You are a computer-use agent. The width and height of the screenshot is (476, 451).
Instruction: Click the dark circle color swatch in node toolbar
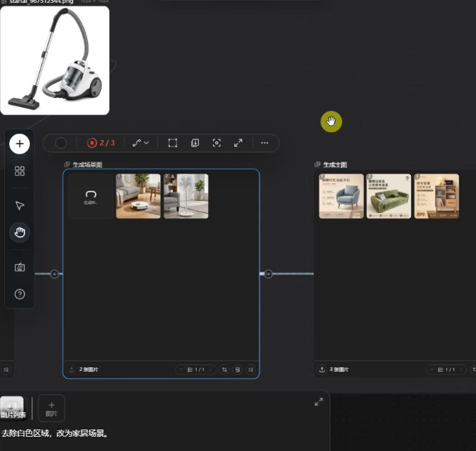pyautogui.click(x=61, y=143)
